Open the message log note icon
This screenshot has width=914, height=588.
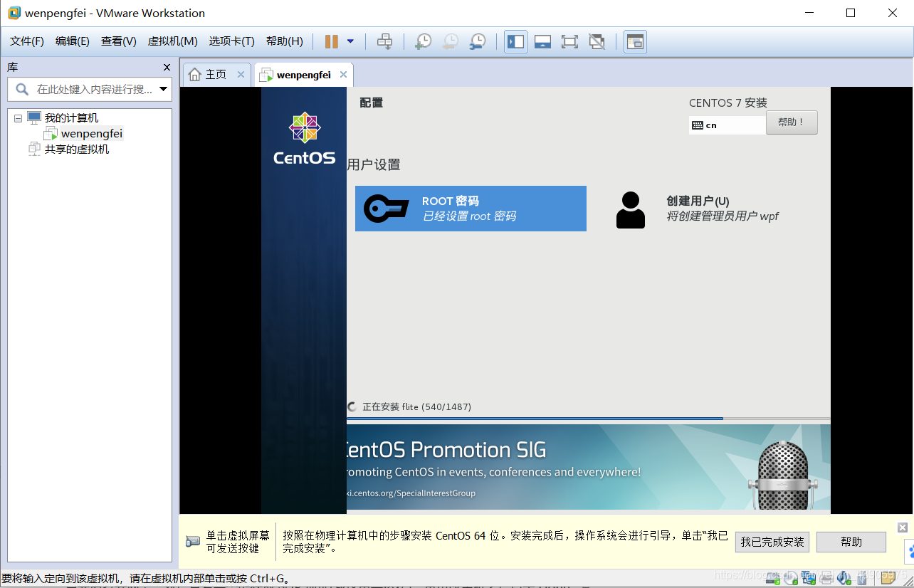(888, 577)
